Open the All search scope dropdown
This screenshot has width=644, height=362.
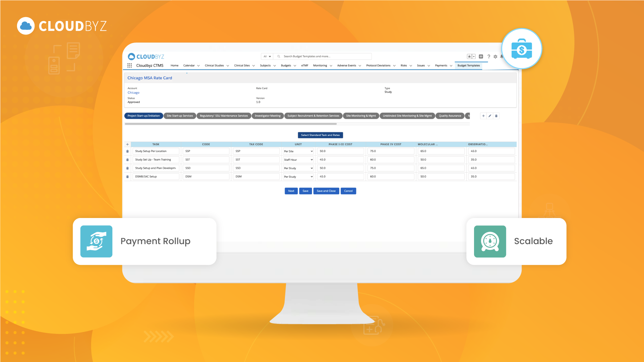coord(267,56)
